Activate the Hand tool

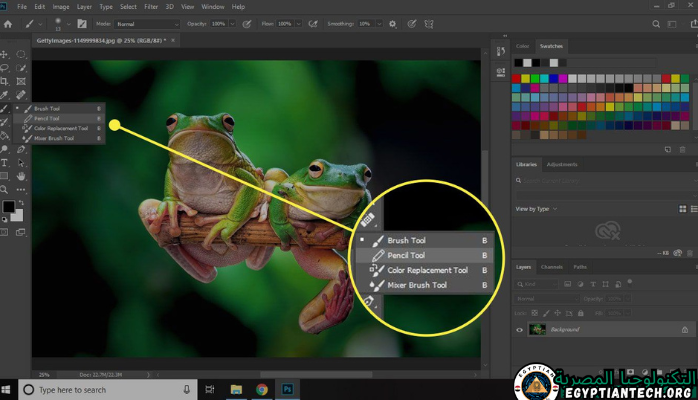pyautogui.click(x=21, y=176)
